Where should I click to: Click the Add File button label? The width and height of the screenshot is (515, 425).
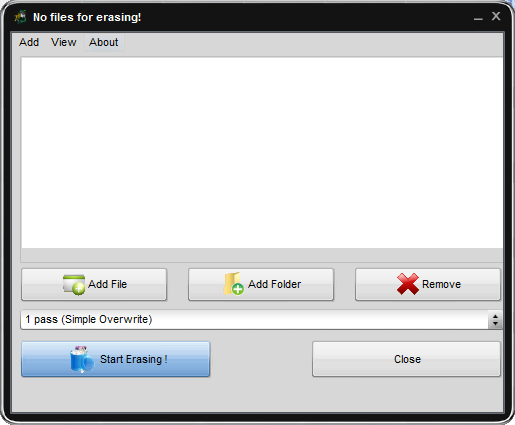pyautogui.click(x=108, y=284)
